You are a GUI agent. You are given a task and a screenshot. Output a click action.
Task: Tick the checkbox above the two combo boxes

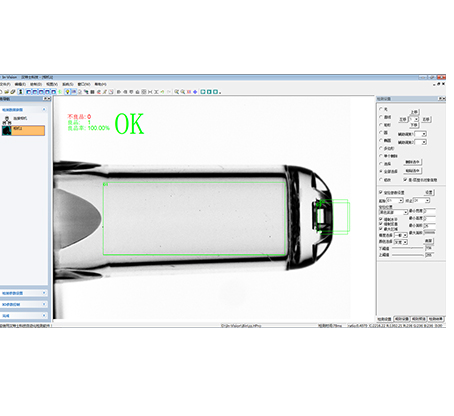pos(381,192)
